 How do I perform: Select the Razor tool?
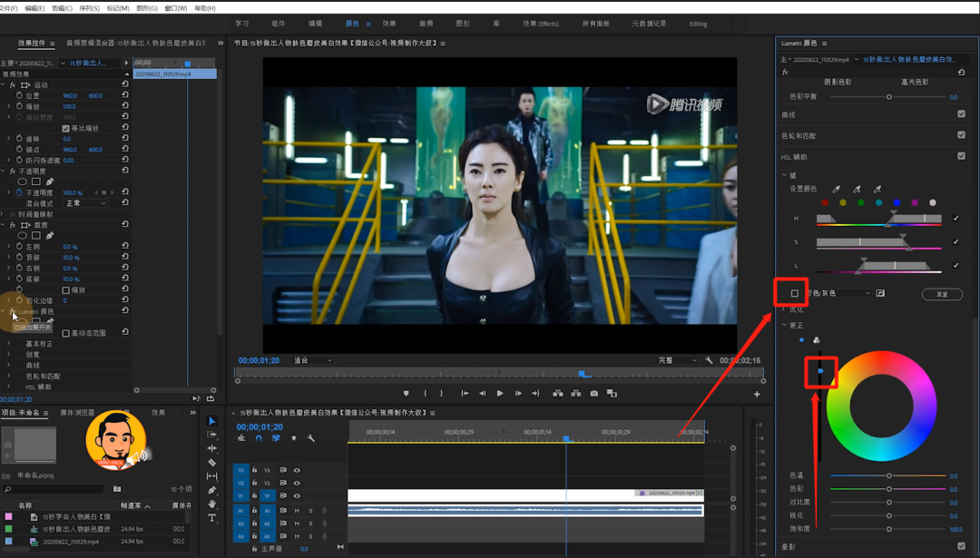point(211,463)
